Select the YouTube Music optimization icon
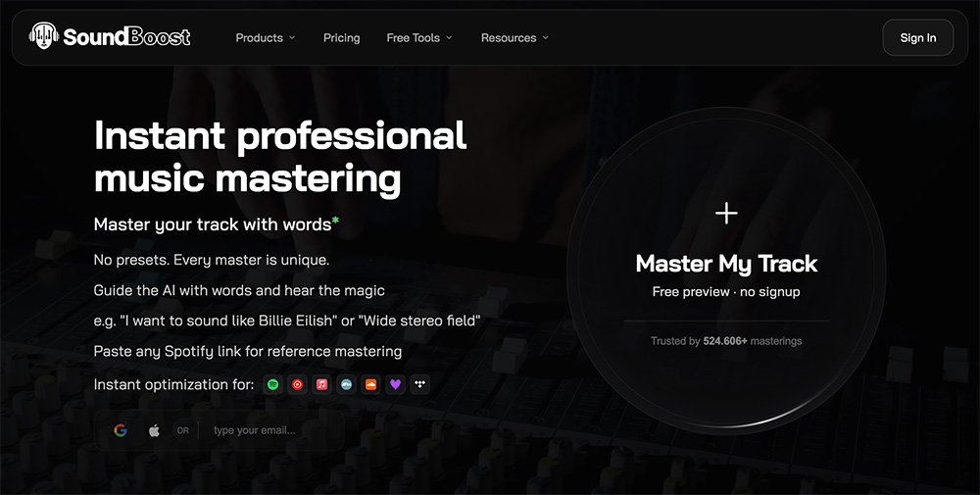Image resolution: width=980 pixels, height=495 pixels. [x=298, y=384]
